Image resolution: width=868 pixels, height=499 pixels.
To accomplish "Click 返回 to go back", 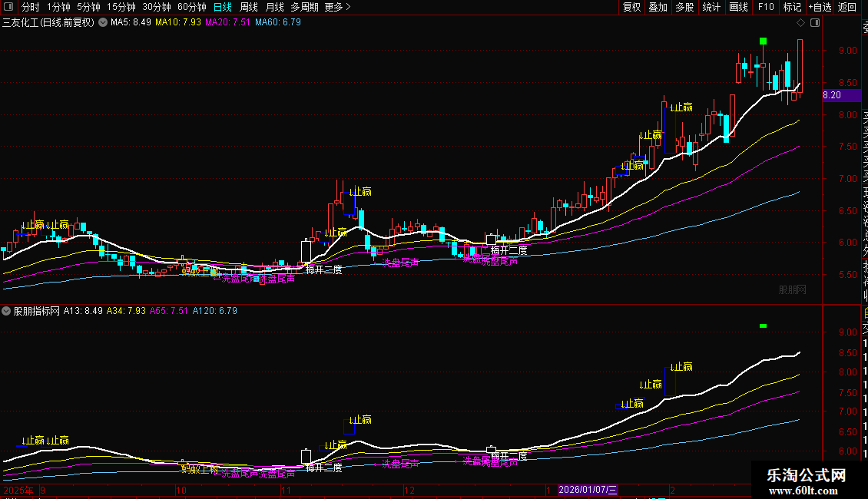I will (847, 7).
